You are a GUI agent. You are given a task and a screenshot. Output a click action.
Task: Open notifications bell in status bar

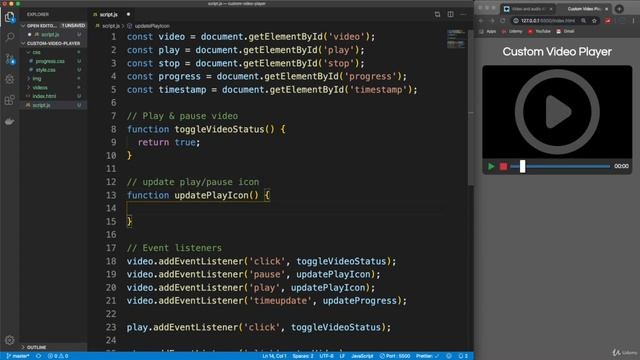(463, 356)
